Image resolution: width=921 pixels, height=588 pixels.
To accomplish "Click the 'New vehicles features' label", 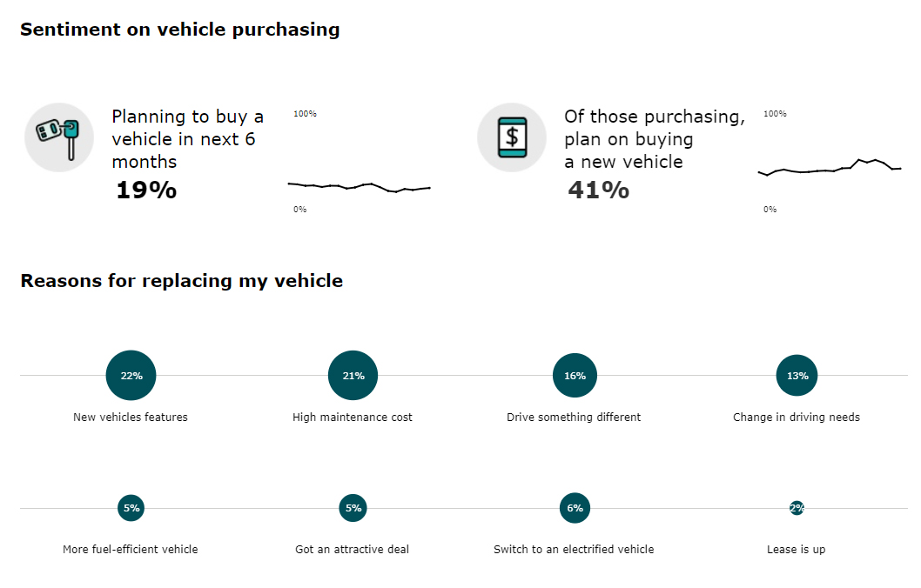I will pyautogui.click(x=131, y=418).
